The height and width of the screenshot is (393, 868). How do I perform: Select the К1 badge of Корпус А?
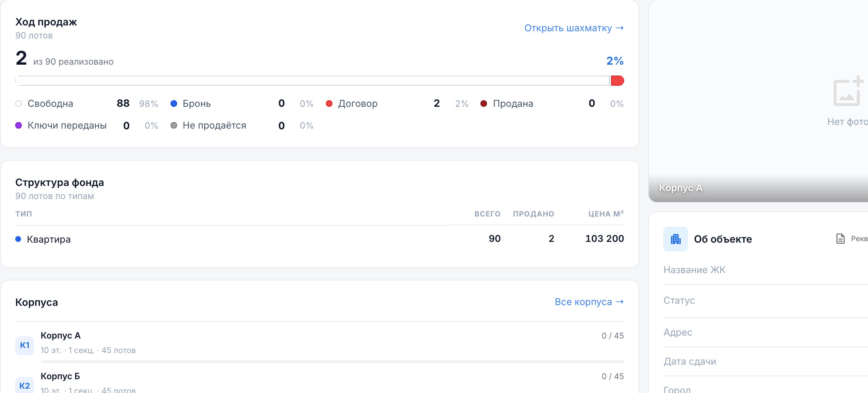point(25,345)
